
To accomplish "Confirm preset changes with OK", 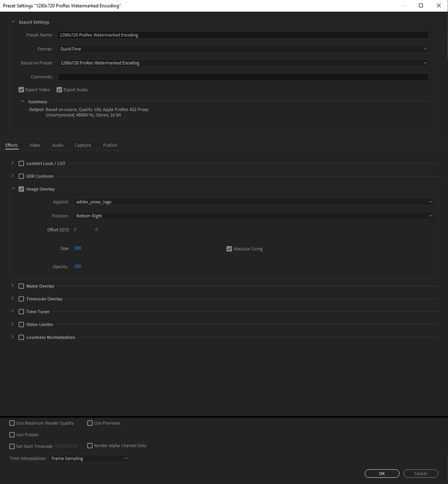I will [x=382, y=473].
